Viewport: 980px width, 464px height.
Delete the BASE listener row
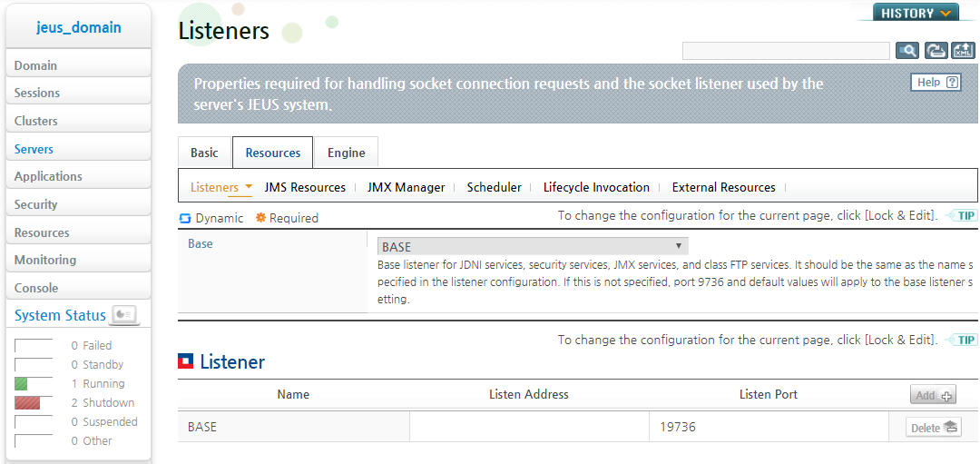[x=934, y=428]
